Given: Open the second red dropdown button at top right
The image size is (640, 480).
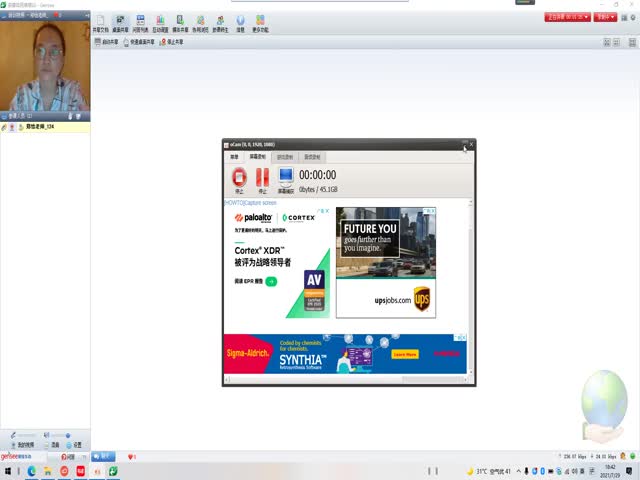Looking at the screenshot, I should point(605,17).
